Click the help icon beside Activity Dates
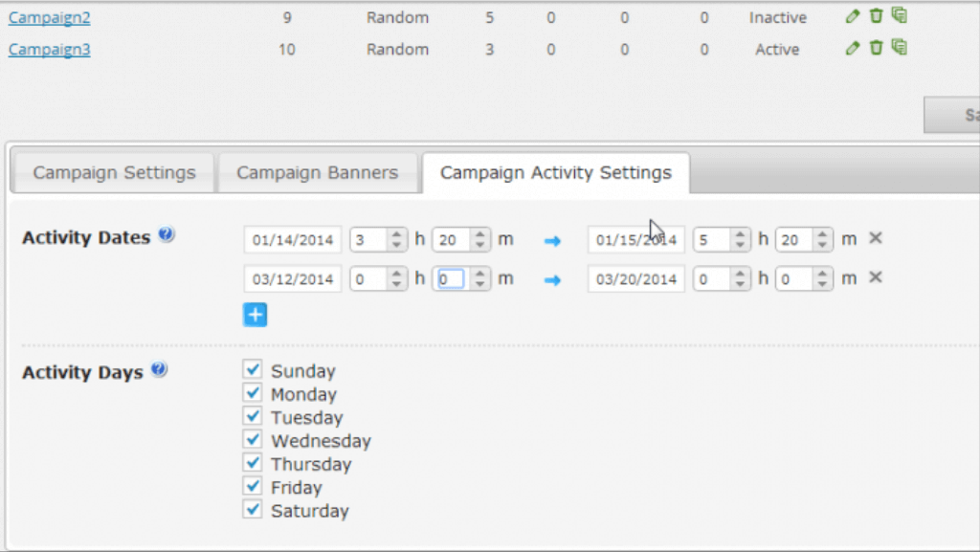980x552 pixels. pyautogui.click(x=167, y=235)
